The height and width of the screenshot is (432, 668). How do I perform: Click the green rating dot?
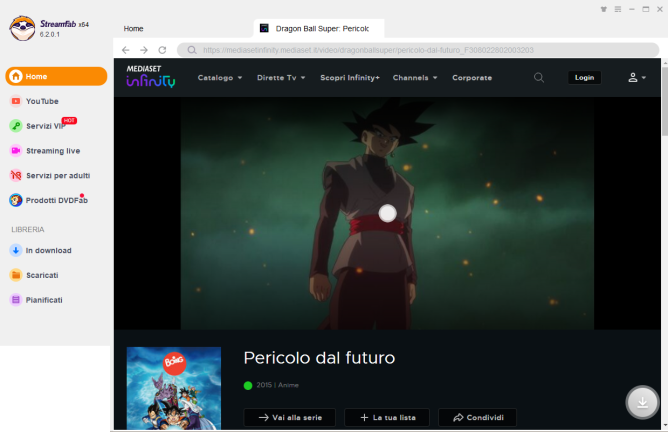(248, 386)
